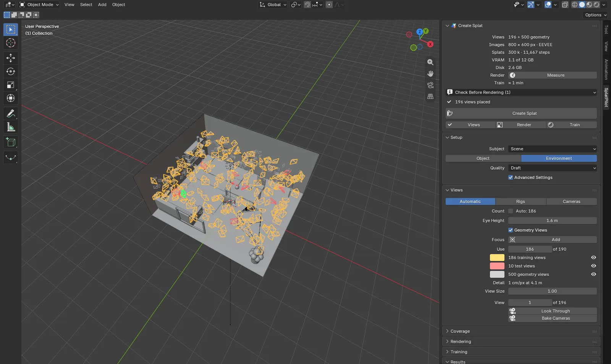Switch to the Cameras tab

(572, 201)
